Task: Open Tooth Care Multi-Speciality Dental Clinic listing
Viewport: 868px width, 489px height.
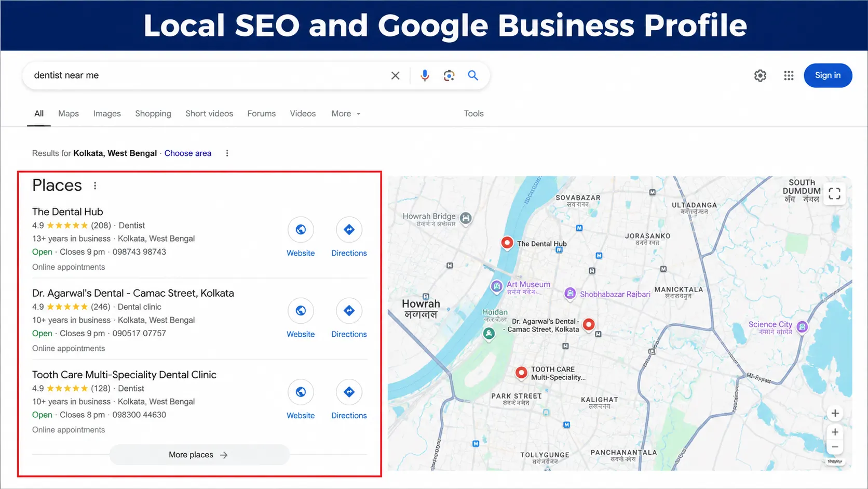Action: pos(124,375)
